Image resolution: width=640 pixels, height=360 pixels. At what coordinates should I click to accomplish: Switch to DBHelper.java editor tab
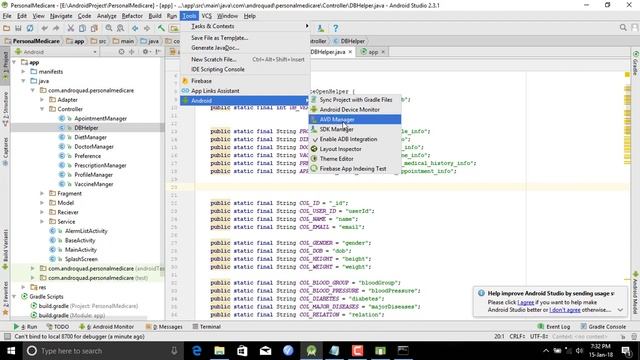point(328,52)
